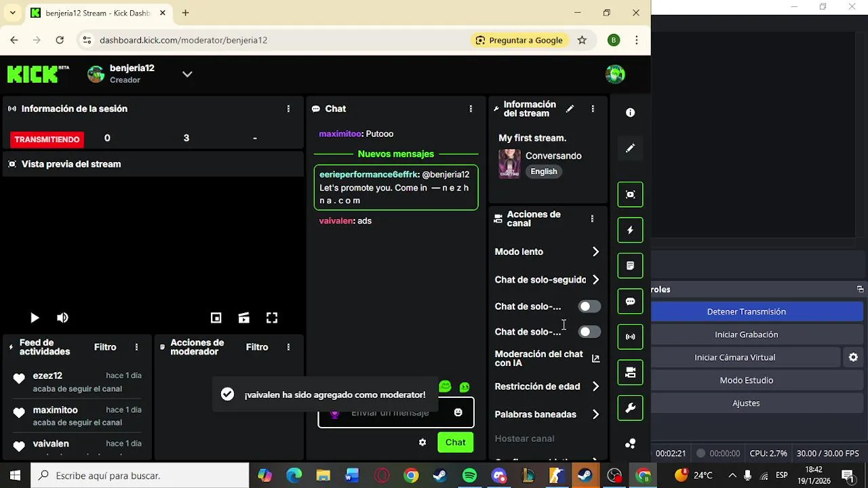Toggle the camera widget icon in sidebar
Screen dimensions: 868x488
[x=630, y=372]
